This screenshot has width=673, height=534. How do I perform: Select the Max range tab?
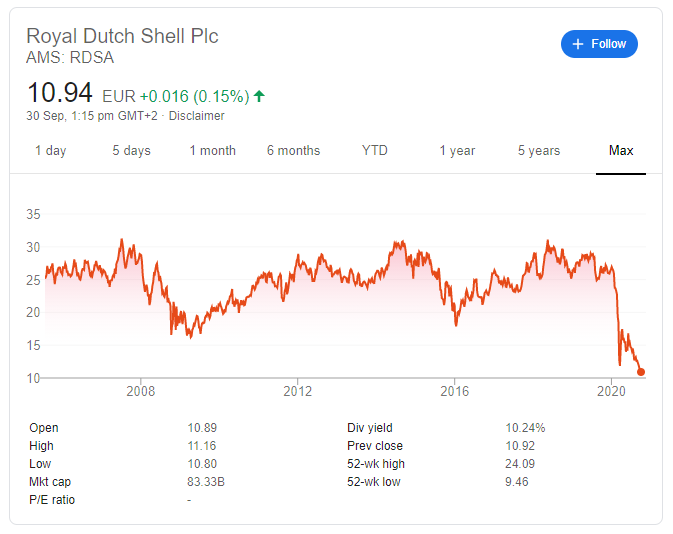point(621,151)
